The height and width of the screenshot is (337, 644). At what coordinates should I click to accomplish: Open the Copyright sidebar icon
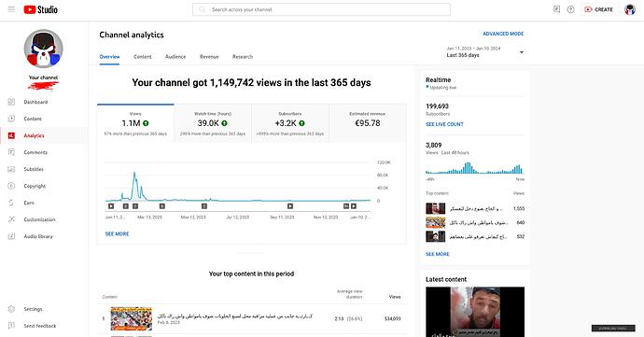pos(11,186)
